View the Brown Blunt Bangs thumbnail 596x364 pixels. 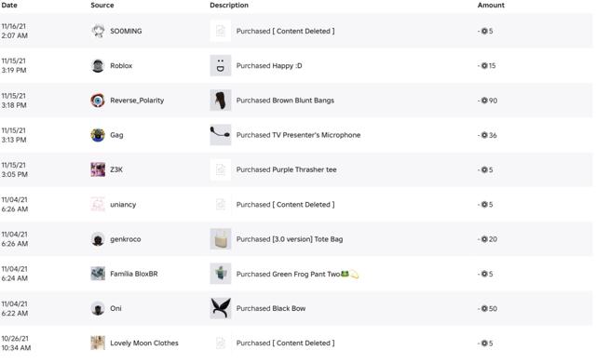tap(221, 101)
